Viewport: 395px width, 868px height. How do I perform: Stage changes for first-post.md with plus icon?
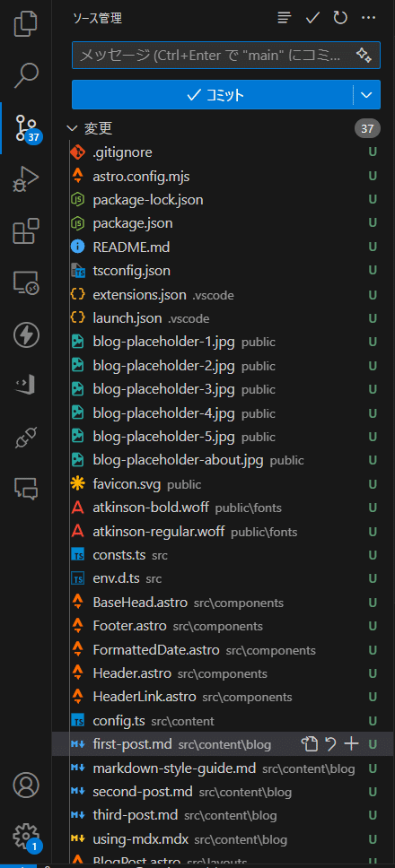[x=352, y=744]
